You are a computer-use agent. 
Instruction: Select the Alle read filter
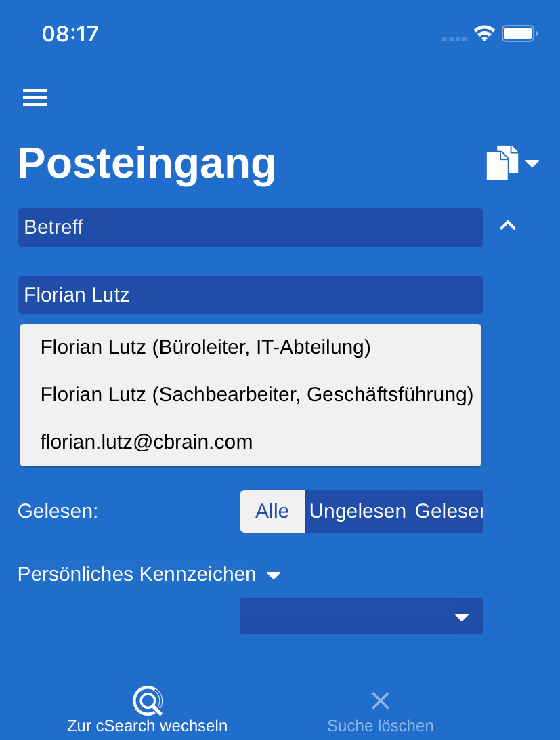(272, 511)
